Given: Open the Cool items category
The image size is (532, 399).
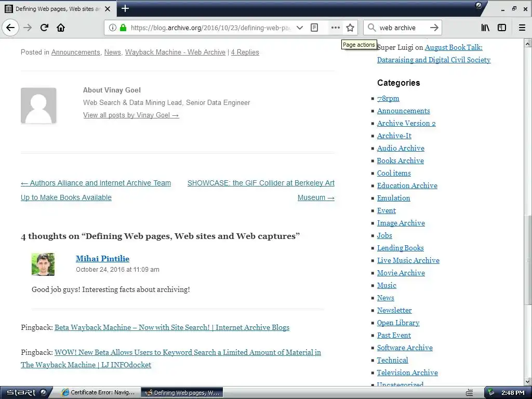Looking at the screenshot, I should coord(394,173).
